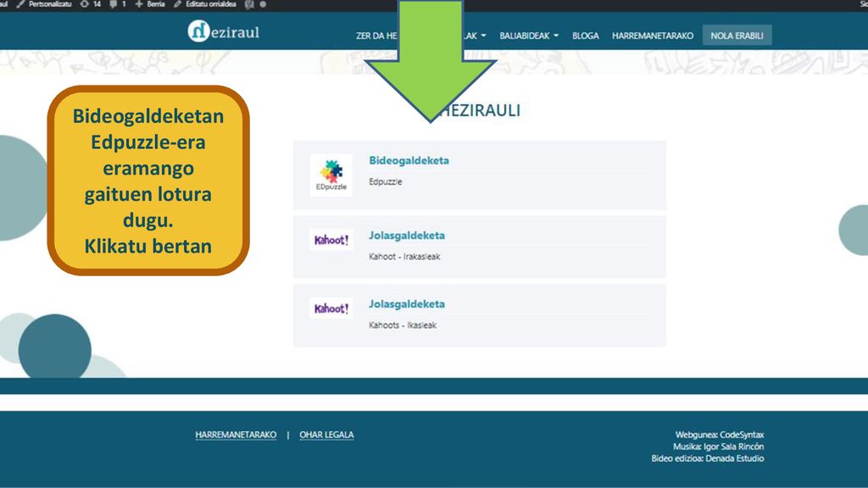Viewport: 868px width, 488px height.
Task: Click the Kahoot logo beside Kahoot - Irakasleak
Action: click(331, 240)
